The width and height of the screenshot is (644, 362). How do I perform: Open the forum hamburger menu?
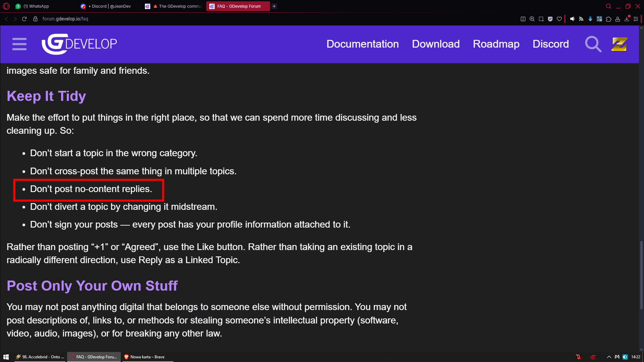click(x=19, y=44)
